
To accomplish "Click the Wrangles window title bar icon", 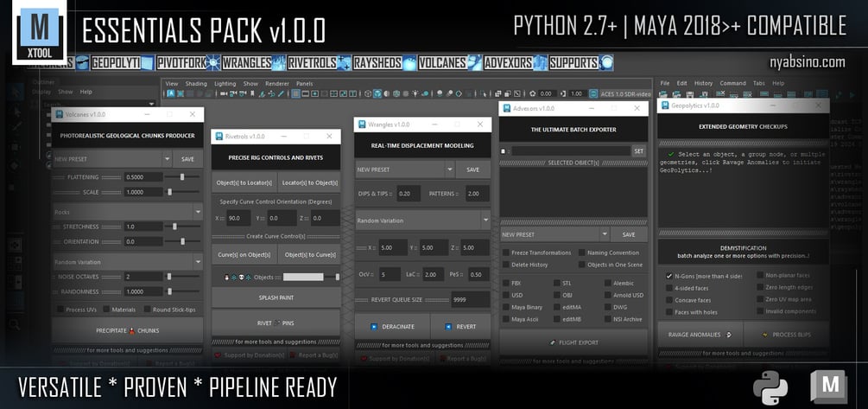I will click(x=362, y=125).
